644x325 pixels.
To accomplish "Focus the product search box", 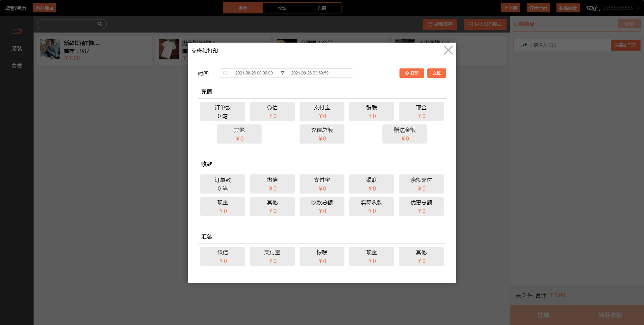I will coord(71,24).
